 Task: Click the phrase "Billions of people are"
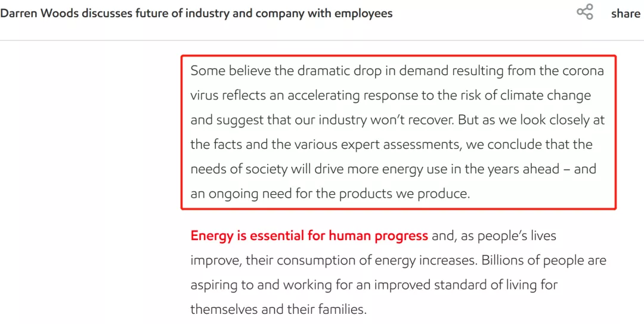click(x=544, y=260)
